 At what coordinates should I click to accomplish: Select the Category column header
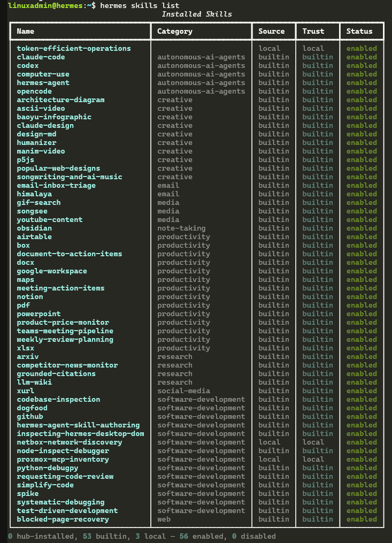coord(174,31)
